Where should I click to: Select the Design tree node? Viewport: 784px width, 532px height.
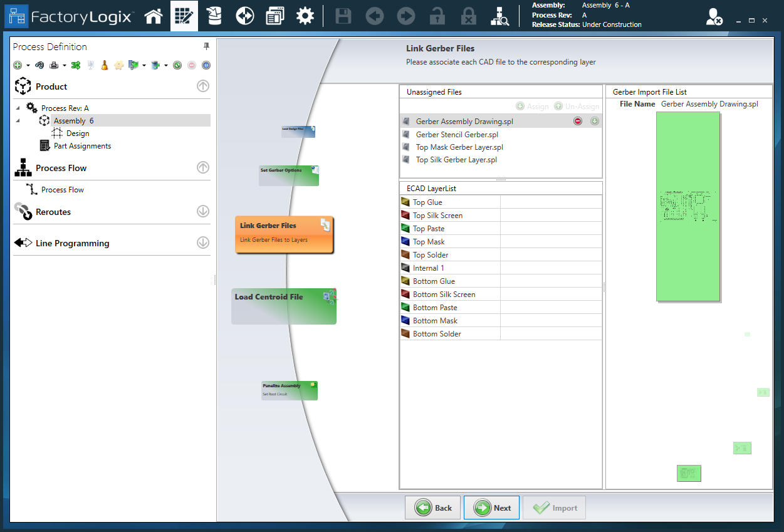78,133
